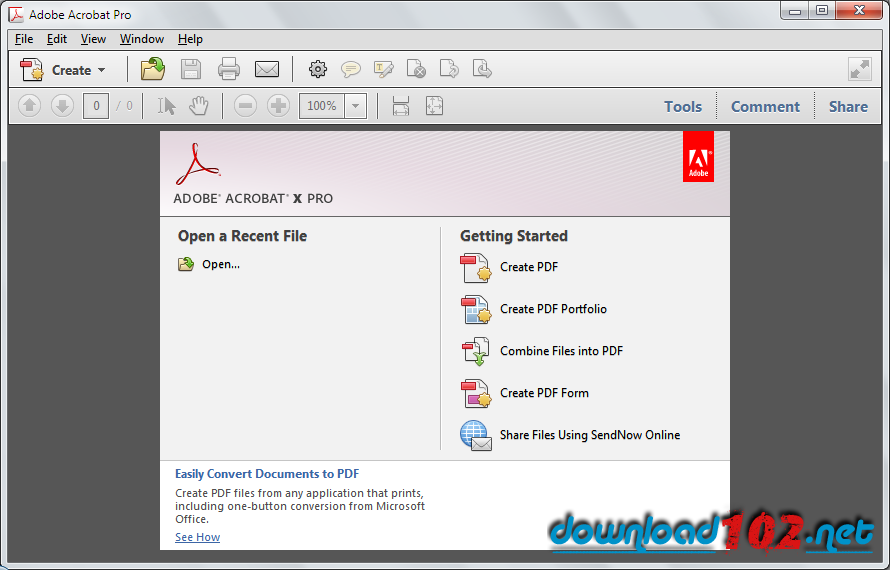
Task: Open the Comment pane
Action: click(765, 107)
